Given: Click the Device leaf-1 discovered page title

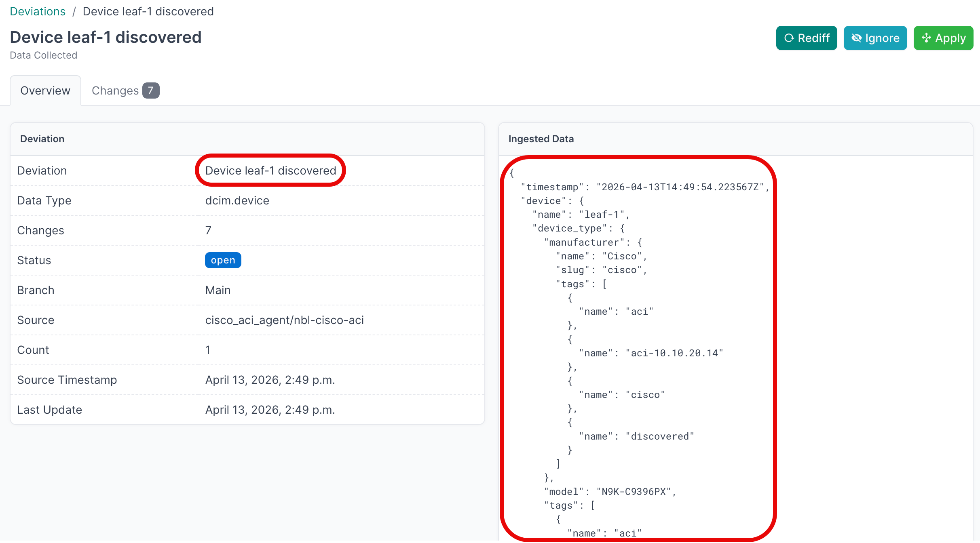Looking at the screenshot, I should pos(106,37).
